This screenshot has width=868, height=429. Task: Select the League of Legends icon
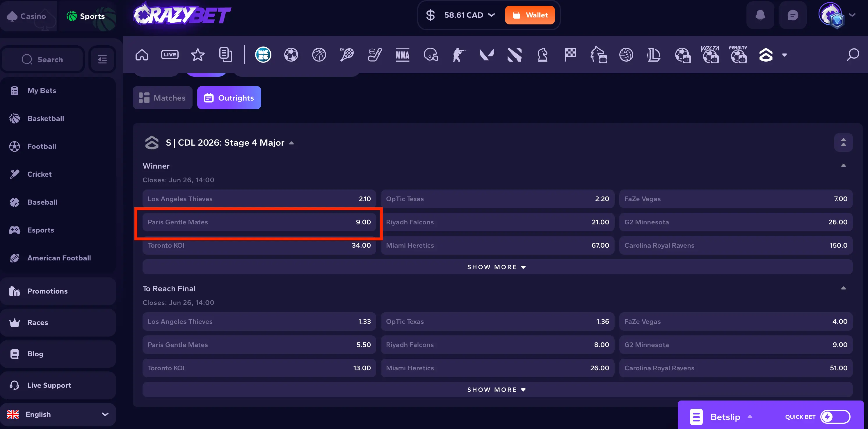pos(654,55)
